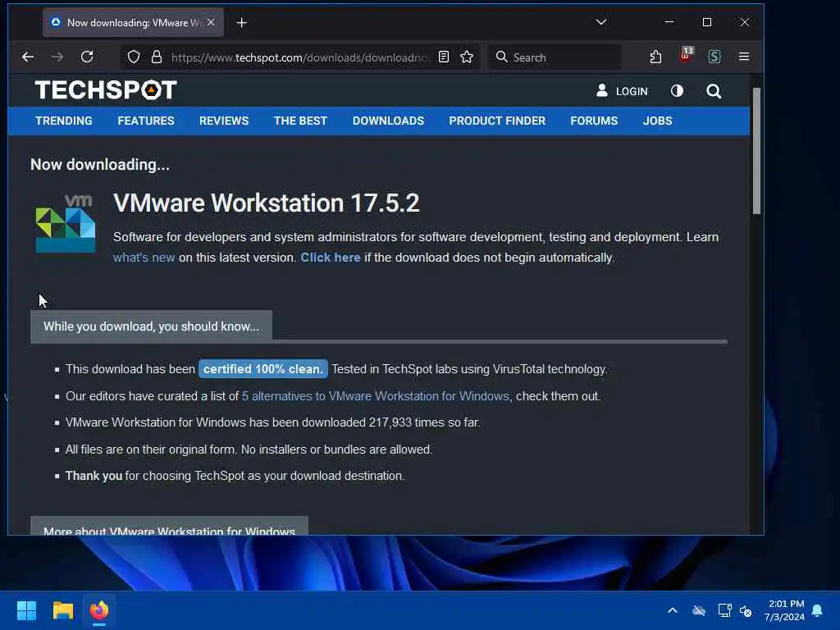
Task: Click the "certified 100% clean." badge
Action: pyautogui.click(x=263, y=369)
